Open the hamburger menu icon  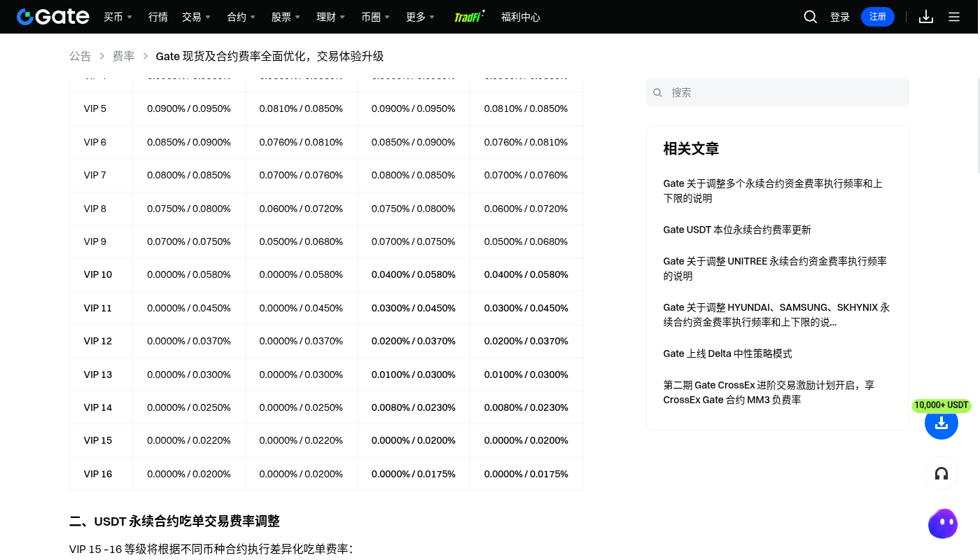954,17
